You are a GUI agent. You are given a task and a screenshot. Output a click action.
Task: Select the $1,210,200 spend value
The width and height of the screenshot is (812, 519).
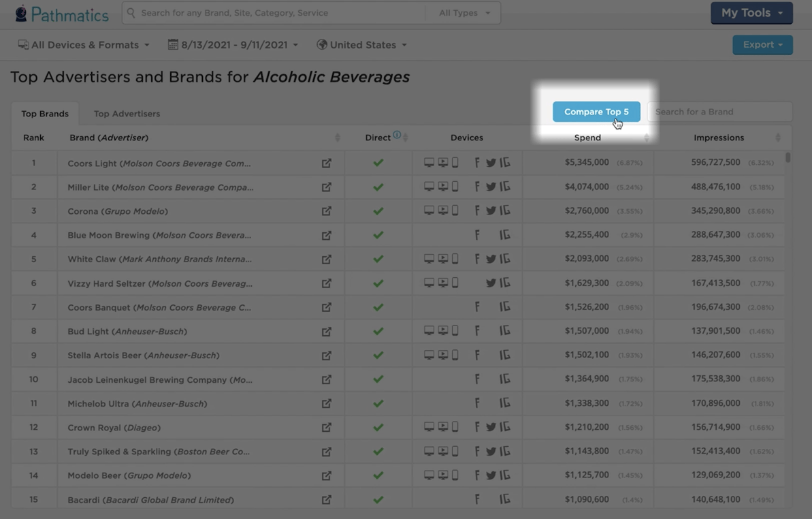tap(587, 427)
